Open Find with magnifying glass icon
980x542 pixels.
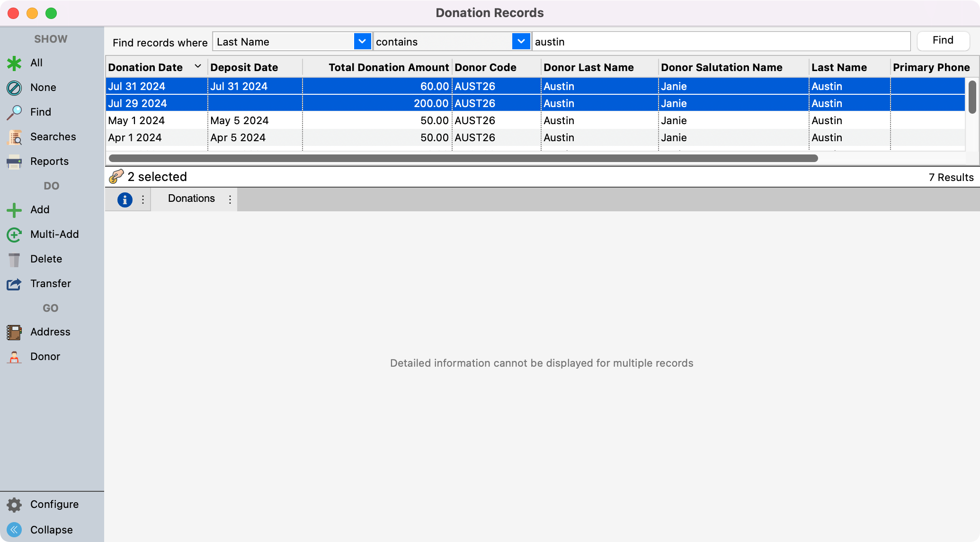(x=14, y=112)
